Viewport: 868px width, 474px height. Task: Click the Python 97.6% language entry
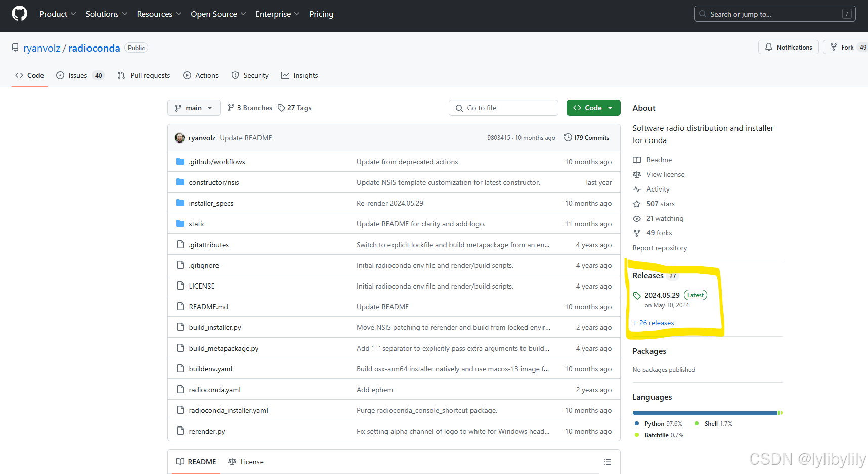click(659, 424)
